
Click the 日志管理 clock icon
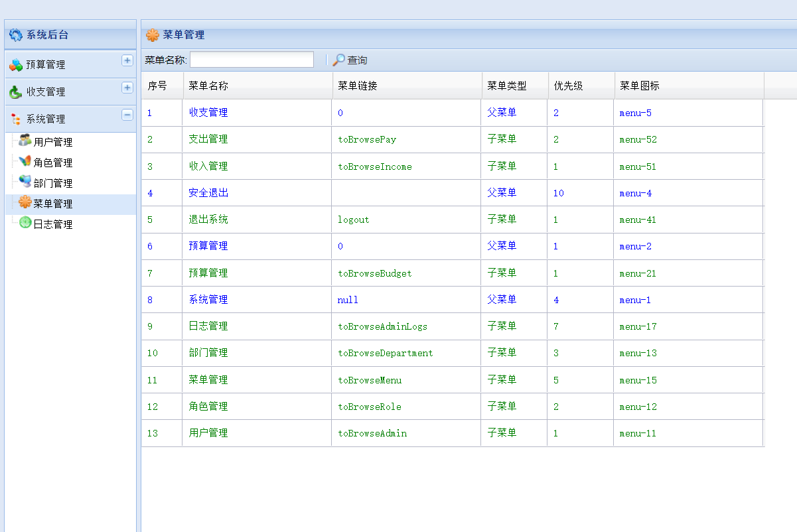pyautogui.click(x=25, y=223)
